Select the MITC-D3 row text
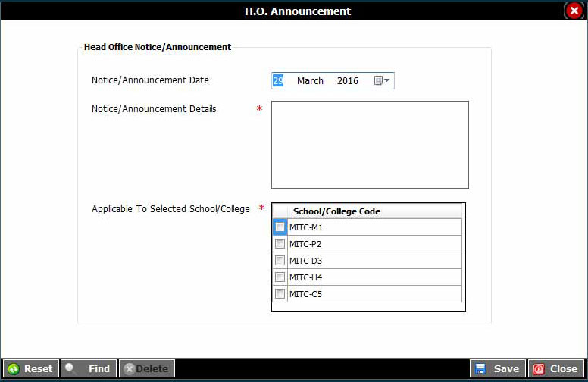 (x=305, y=261)
